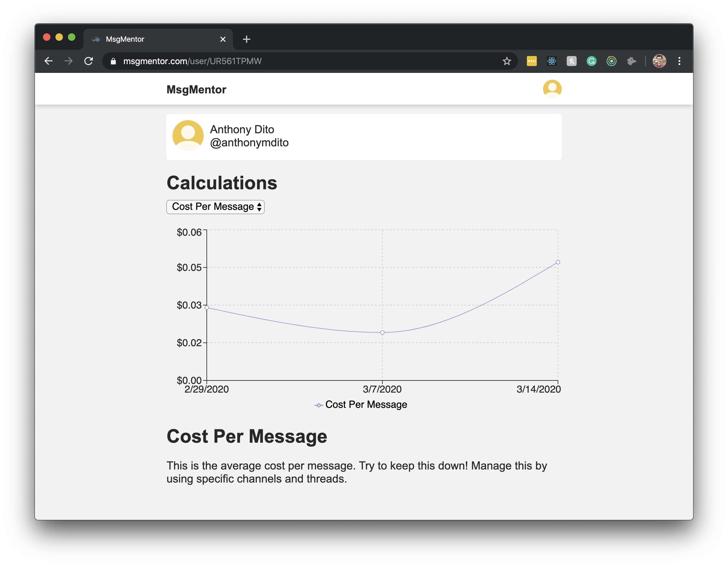This screenshot has height=566, width=728.
Task: Open a new browser tab
Action: click(246, 39)
